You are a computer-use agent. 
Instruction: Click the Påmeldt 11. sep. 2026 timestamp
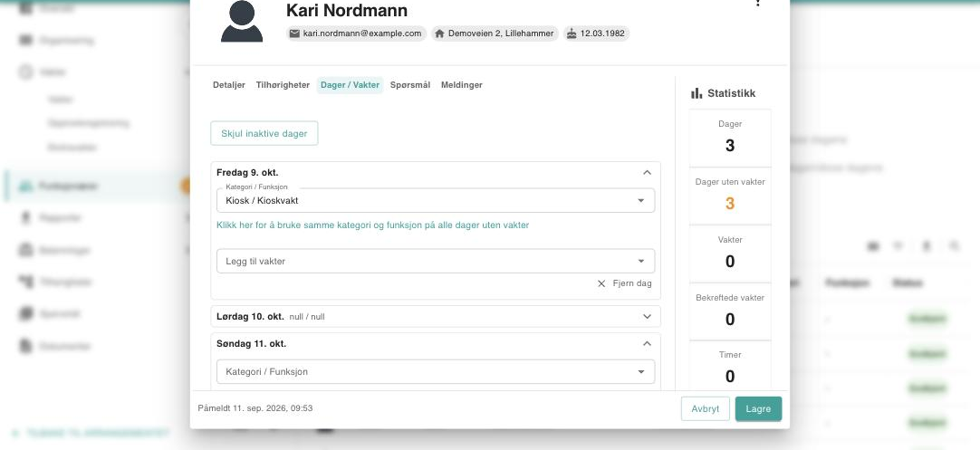tap(255, 408)
